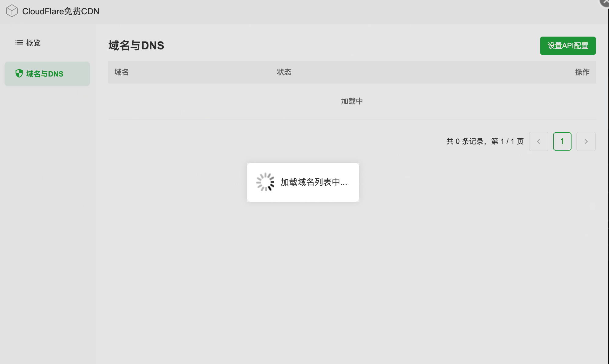Click the left chevron pagination arrow
This screenshot has width=609, height=364.
tap(538, 141)
